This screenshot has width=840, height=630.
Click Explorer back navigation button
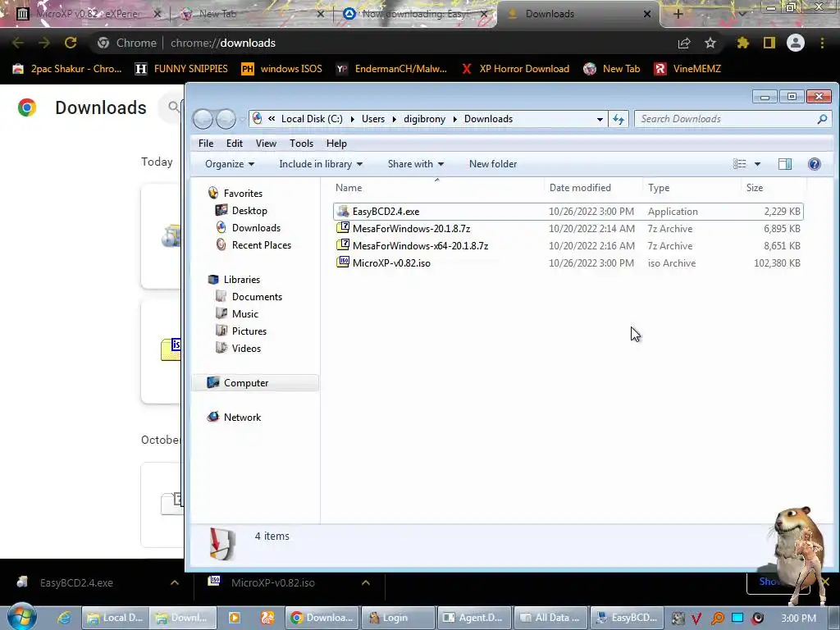203,119
